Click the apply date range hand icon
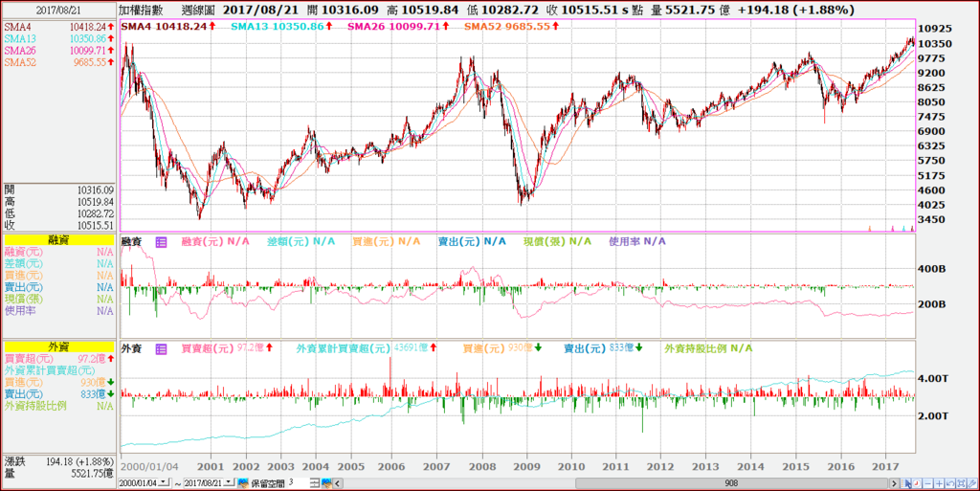The width and height of the screenshot is (980, 491). point(243,483)
